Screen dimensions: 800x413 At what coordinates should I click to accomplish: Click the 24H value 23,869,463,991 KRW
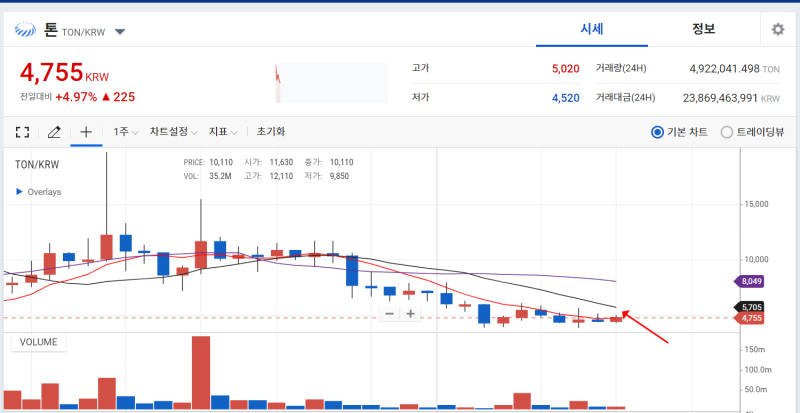[731, 98]
